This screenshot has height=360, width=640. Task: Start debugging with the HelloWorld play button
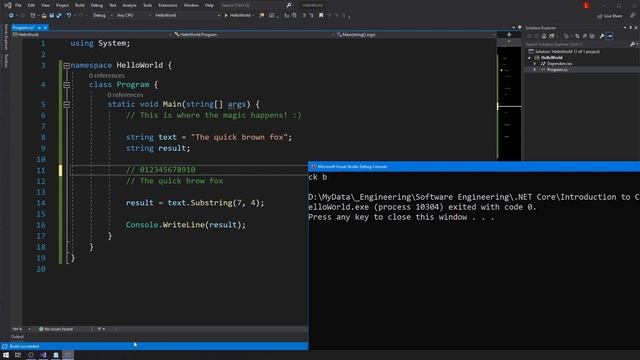coord(238,16)
